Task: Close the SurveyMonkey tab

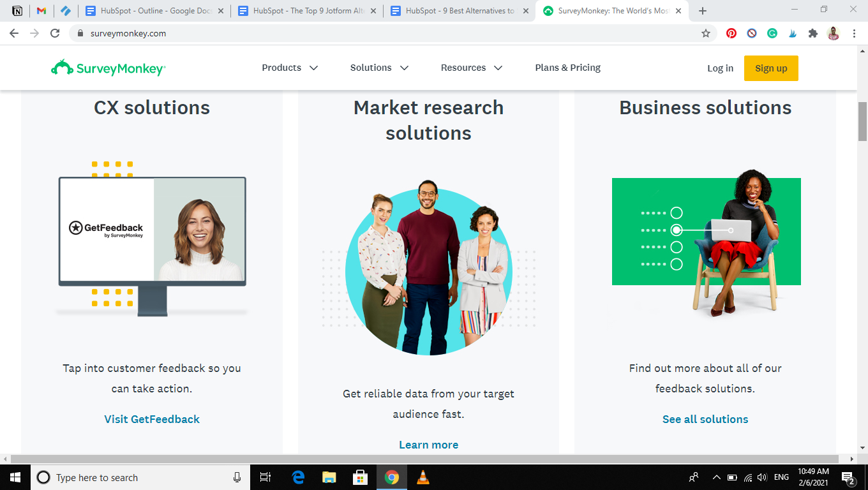Action: pyautogui.click(x=678, y=11)
